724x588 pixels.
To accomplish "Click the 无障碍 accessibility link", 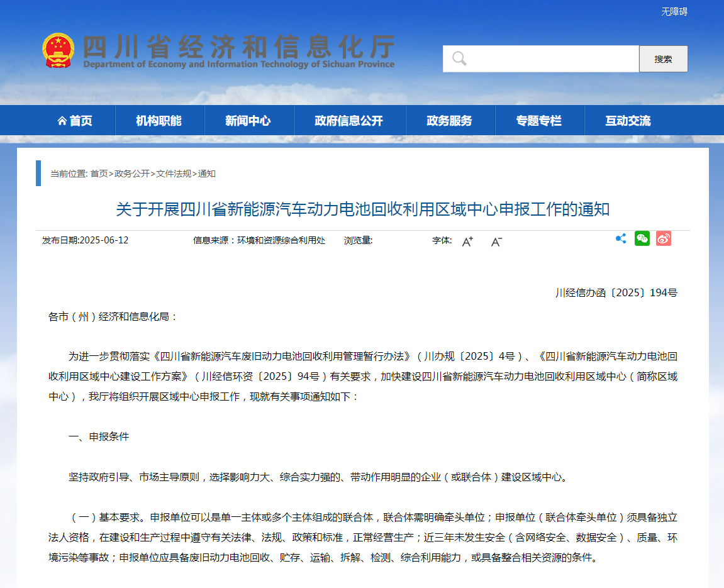I will click(674, 11).
